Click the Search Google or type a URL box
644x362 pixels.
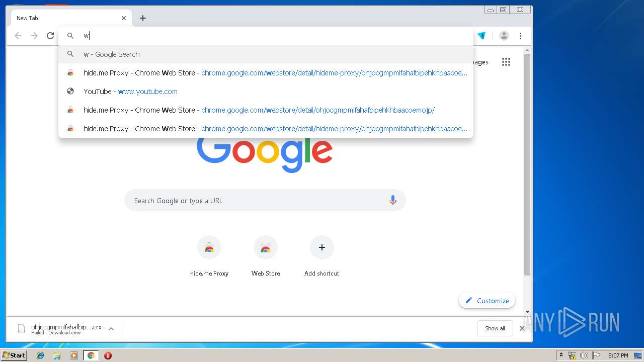tap(265, 201)
